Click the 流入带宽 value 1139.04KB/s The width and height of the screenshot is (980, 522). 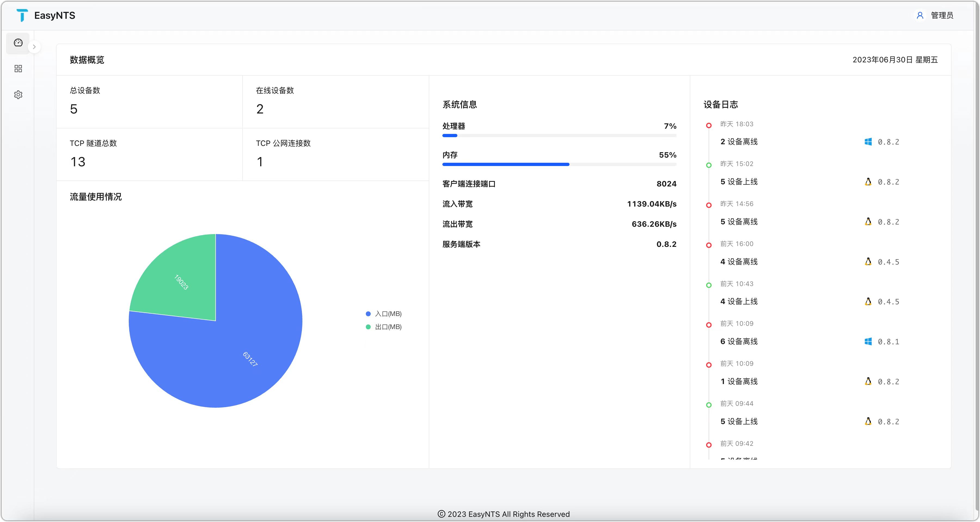coord(652,204)
